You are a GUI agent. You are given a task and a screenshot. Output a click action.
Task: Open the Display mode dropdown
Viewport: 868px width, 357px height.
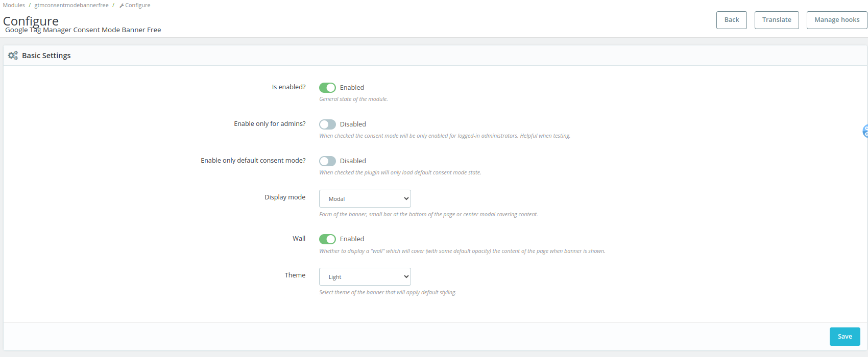[365, 199]
